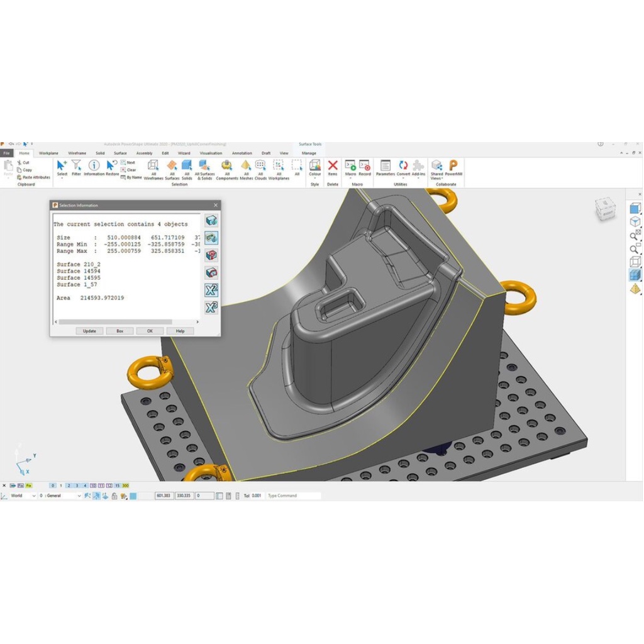Open the Visualisation ribbon tab
Viewport: 644px width, 644px height.
tap(211, 153)
